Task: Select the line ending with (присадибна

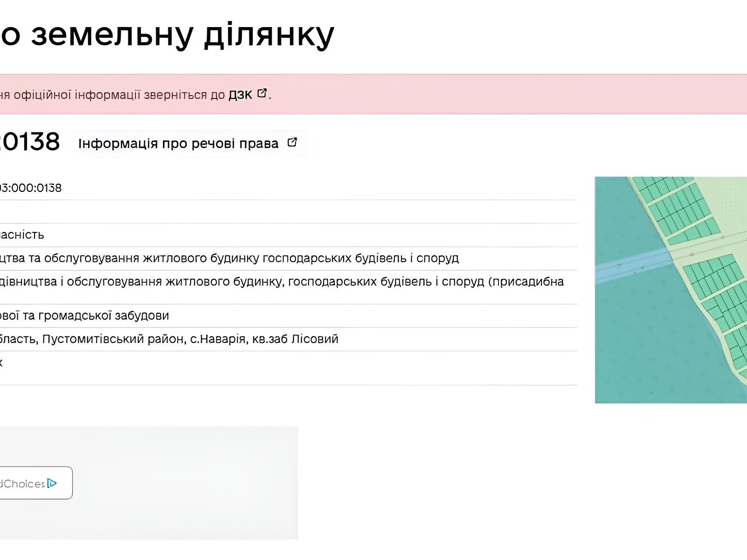Action: click(x=282, y=282)
